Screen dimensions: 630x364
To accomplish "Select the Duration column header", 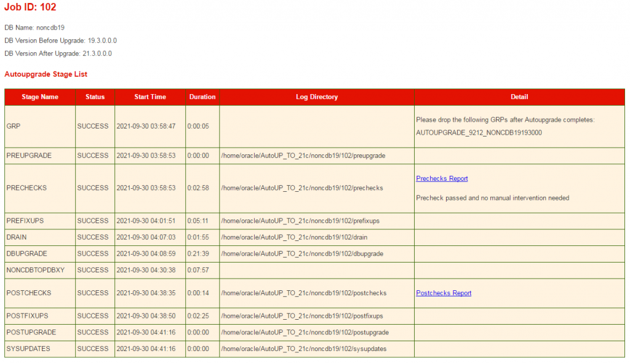I will [201, 97].
